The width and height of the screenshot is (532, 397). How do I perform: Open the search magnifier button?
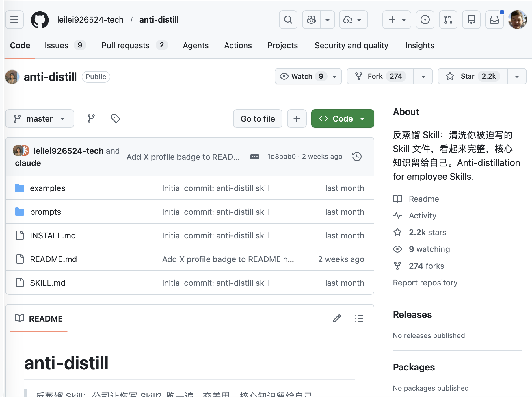(288, 20)
